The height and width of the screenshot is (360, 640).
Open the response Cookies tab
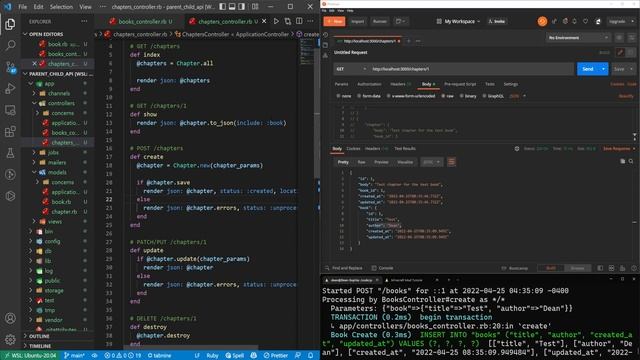pos(353,149)
